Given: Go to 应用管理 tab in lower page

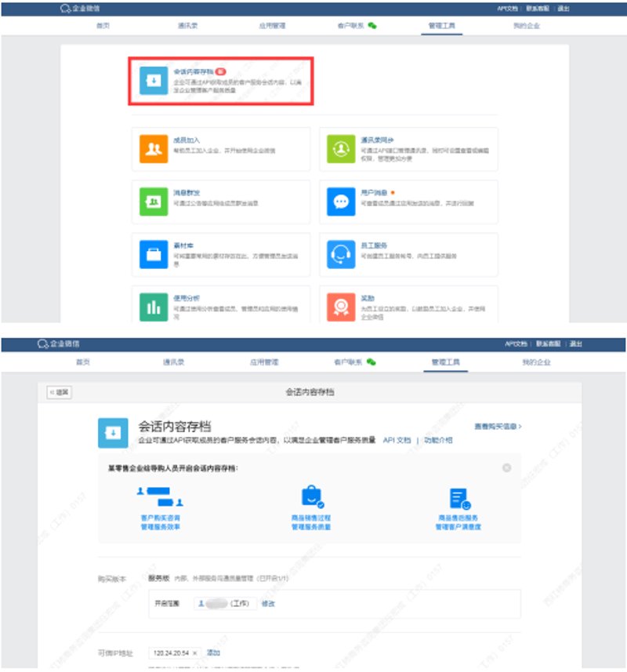Looking at the screenshot, I should tap(264, 362).
